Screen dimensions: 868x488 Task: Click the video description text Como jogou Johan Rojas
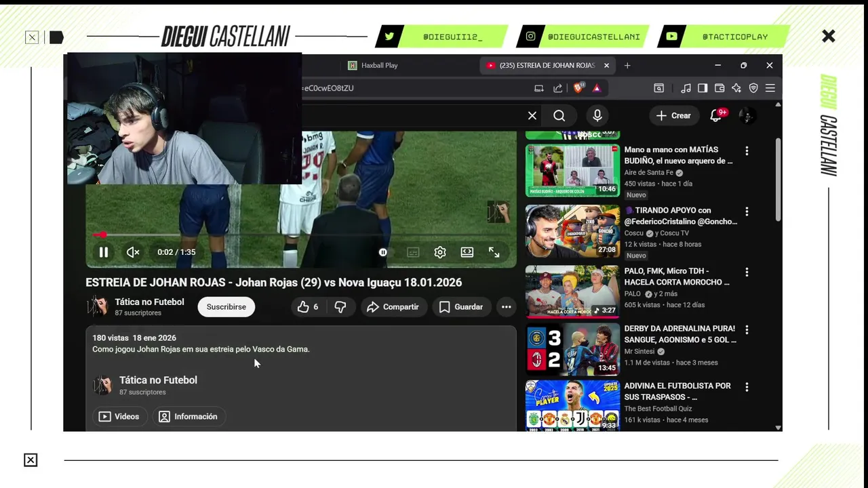coord(201,350)
